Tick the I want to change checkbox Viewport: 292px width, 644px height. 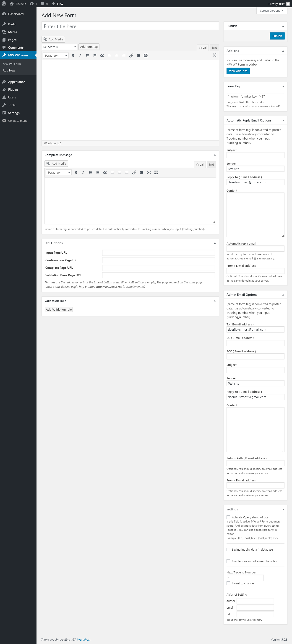(228, 583)
